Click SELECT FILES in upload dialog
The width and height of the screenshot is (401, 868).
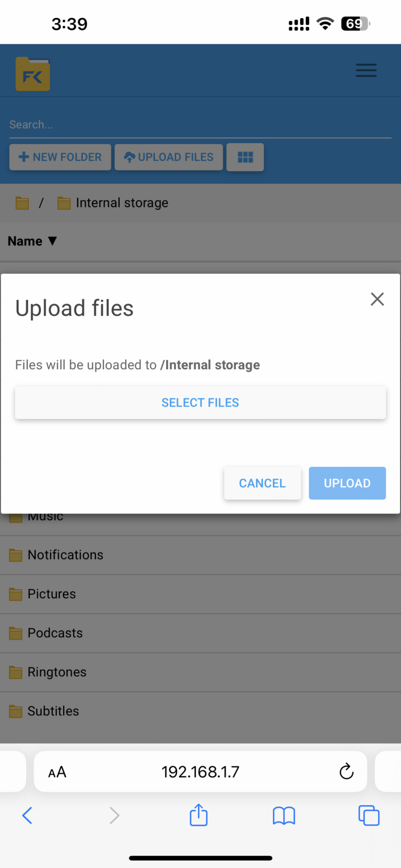200,402
